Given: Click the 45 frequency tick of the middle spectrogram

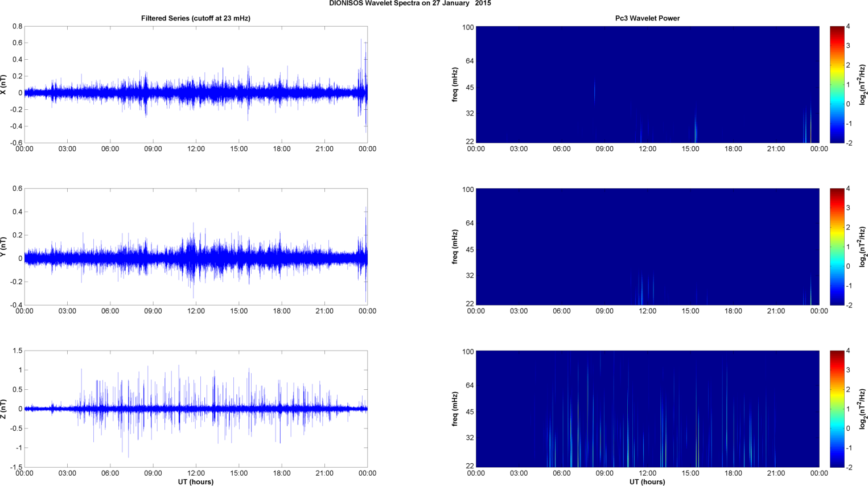Looking at the screenshot, I should [x=470, y=250].
